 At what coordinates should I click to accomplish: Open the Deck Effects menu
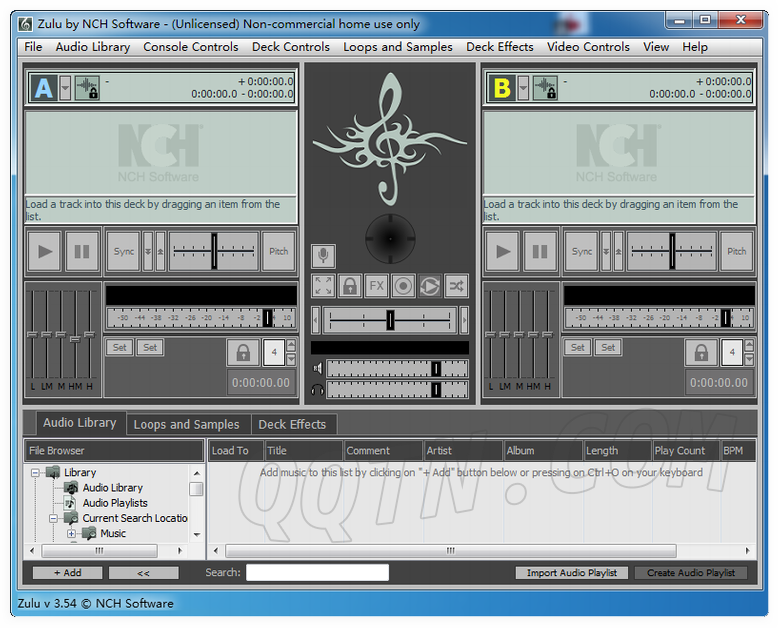[499, 47]
